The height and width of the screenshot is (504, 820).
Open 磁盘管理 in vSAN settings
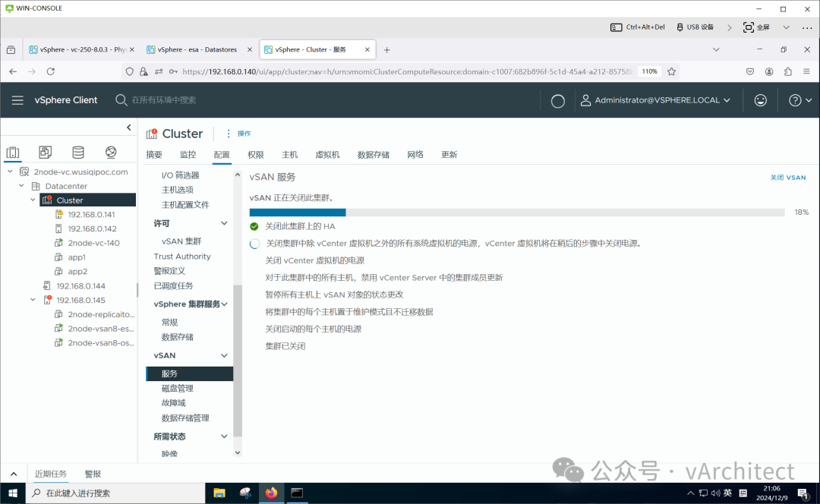(x=177, y=389)
